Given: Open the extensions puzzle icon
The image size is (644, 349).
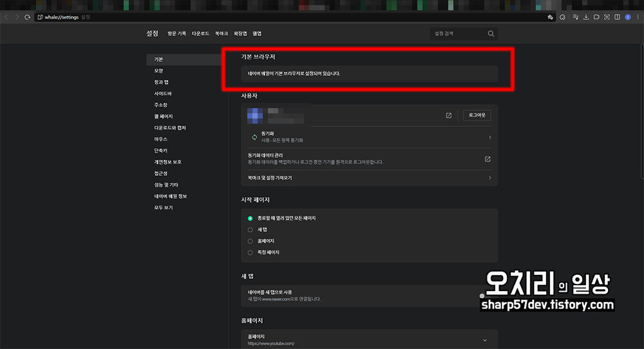Looking at the screenshot, I should click(563, 17).
